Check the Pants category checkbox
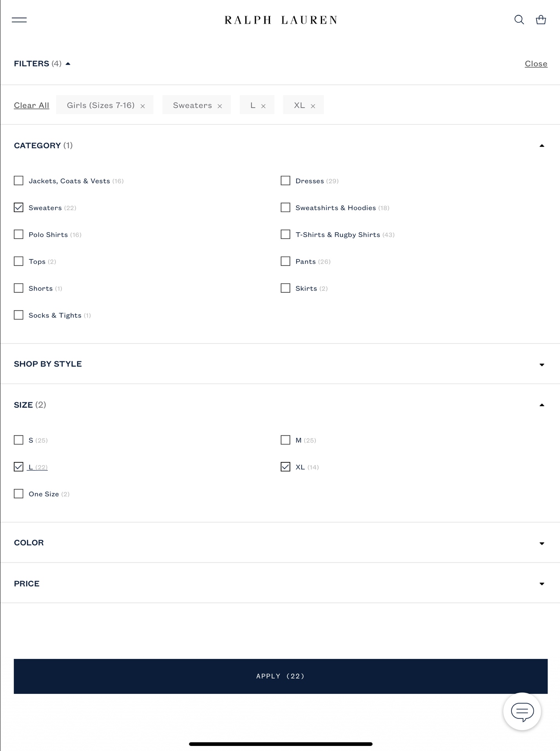 coord(285,261)
